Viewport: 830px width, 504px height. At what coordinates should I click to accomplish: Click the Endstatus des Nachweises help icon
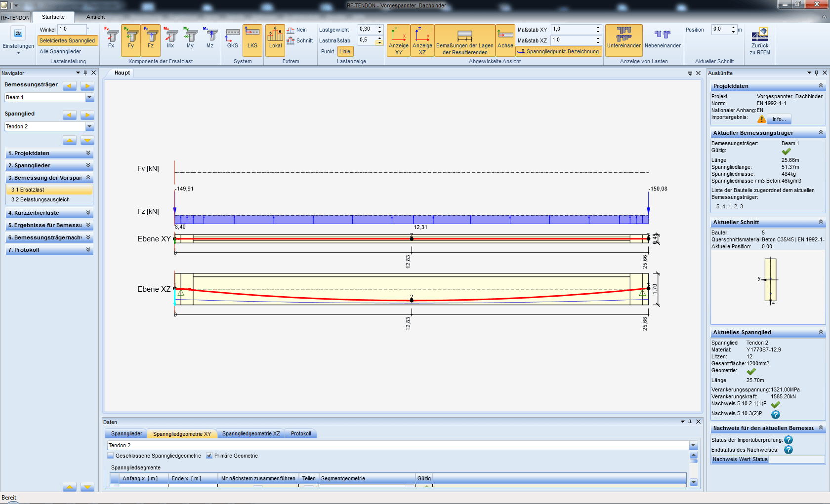(x=788, y=450)
